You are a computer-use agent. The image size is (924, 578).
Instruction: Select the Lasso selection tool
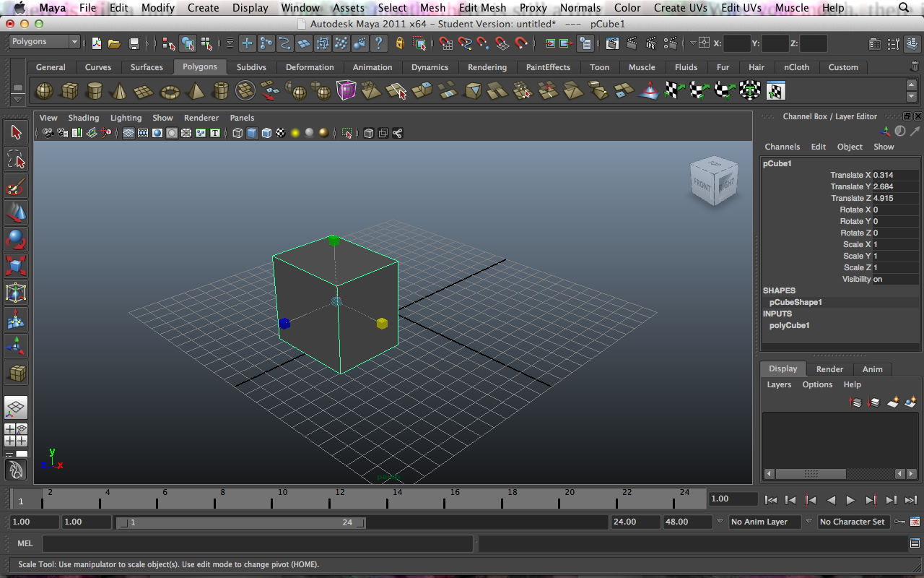tap(16, 159)
